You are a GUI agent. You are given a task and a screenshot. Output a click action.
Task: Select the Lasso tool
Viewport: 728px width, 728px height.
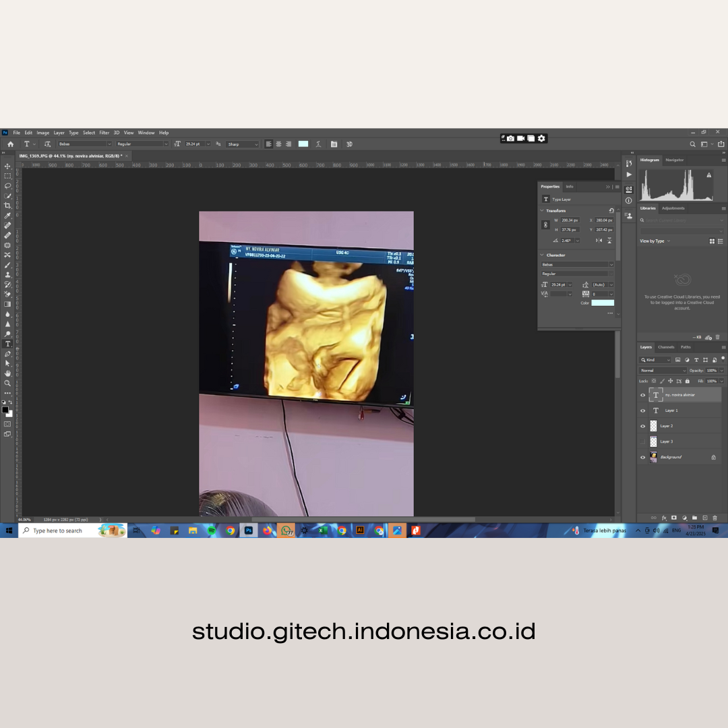[x=7, y=186]
